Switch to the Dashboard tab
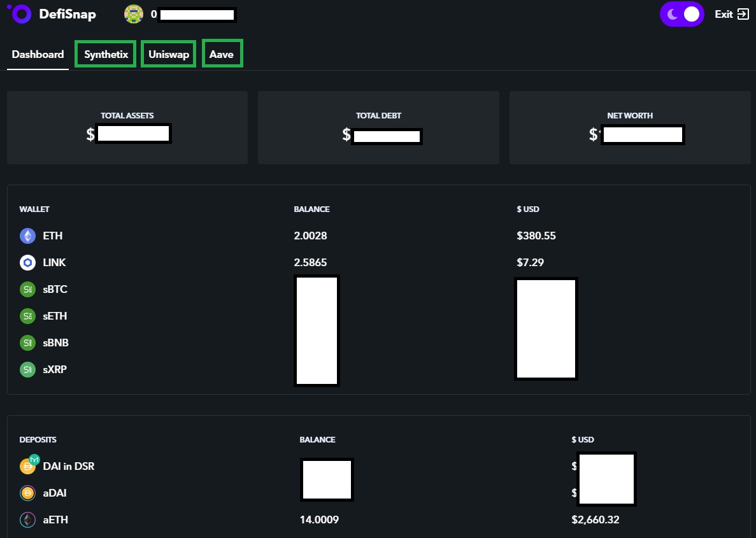The height and width of the screenshot is (538, 756). tap(38, 55)
